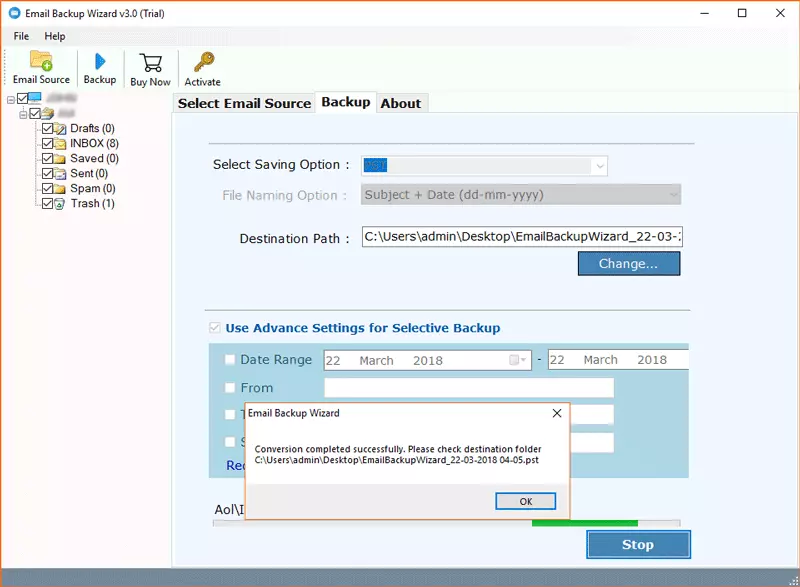Click the Backup play arrow toolbar icon
Viewport: 800px width, 587px height.
coord(100,62)
